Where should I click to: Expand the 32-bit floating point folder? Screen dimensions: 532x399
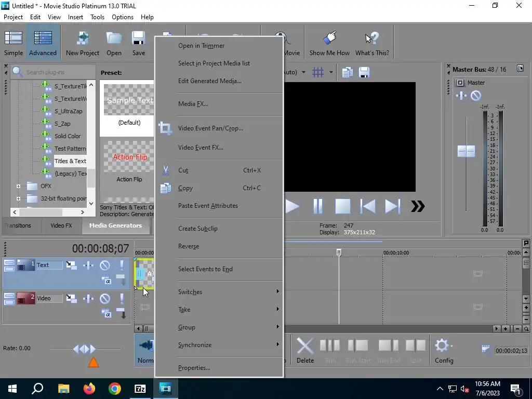(18, 198)
